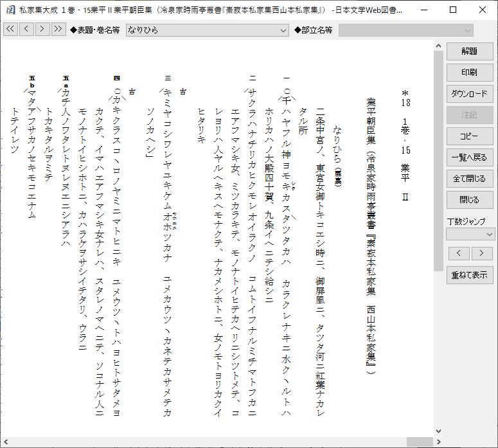Click 重ねて表示 overlay button

pos(470,275)
